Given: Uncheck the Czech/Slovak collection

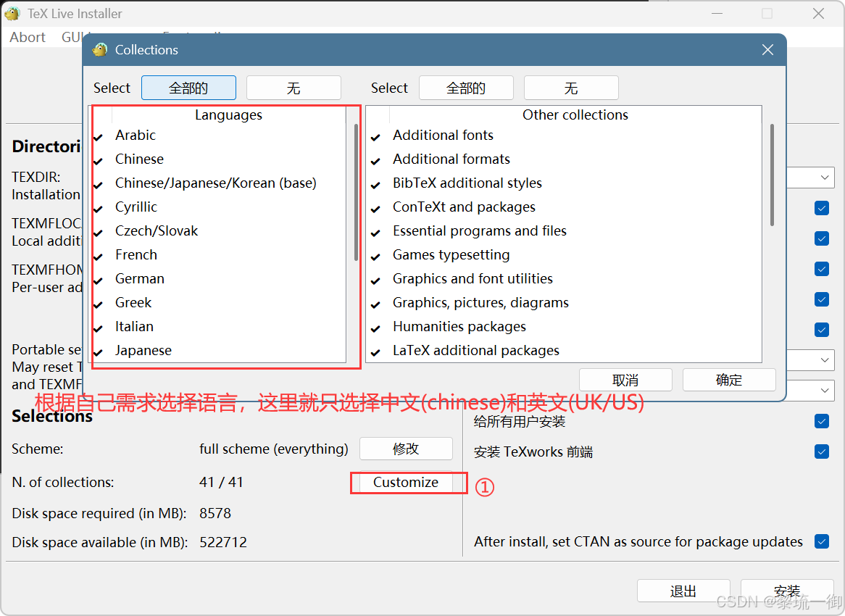Looking at the screenshot, I should [x=99, y=233].
